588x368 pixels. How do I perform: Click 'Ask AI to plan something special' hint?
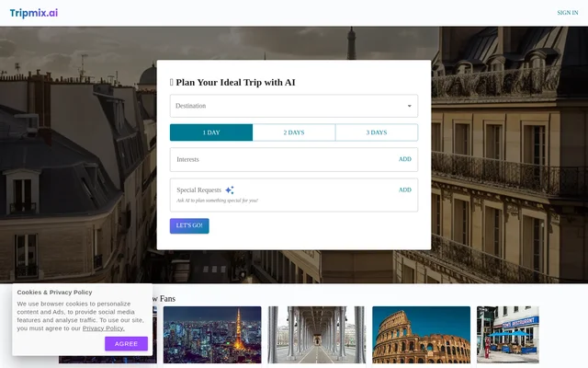(217, 201)
